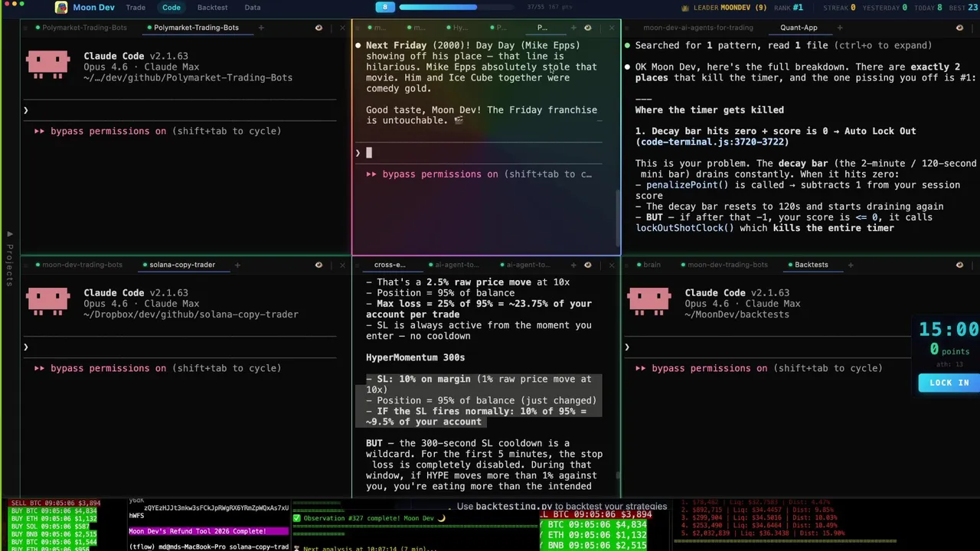Click Claude Code mascot in Backtests pane
980x551 pixels.
point(649,302)
